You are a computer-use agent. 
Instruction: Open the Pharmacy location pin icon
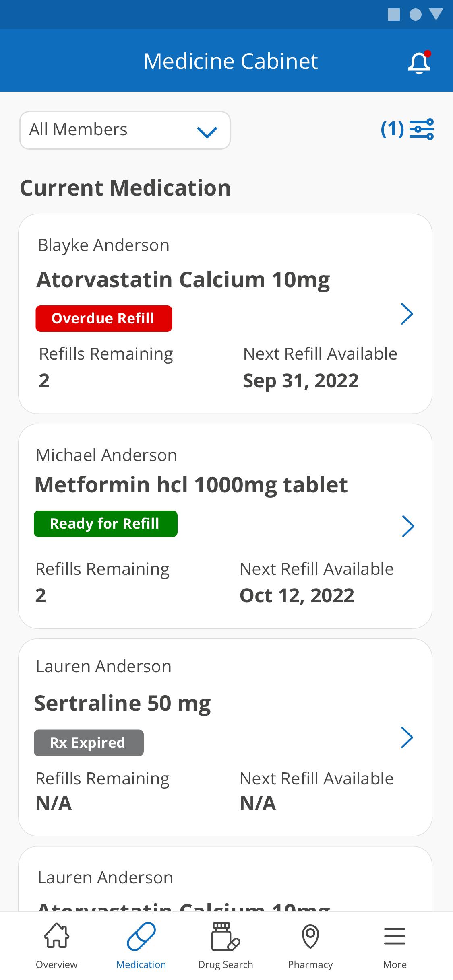(310, 936)
